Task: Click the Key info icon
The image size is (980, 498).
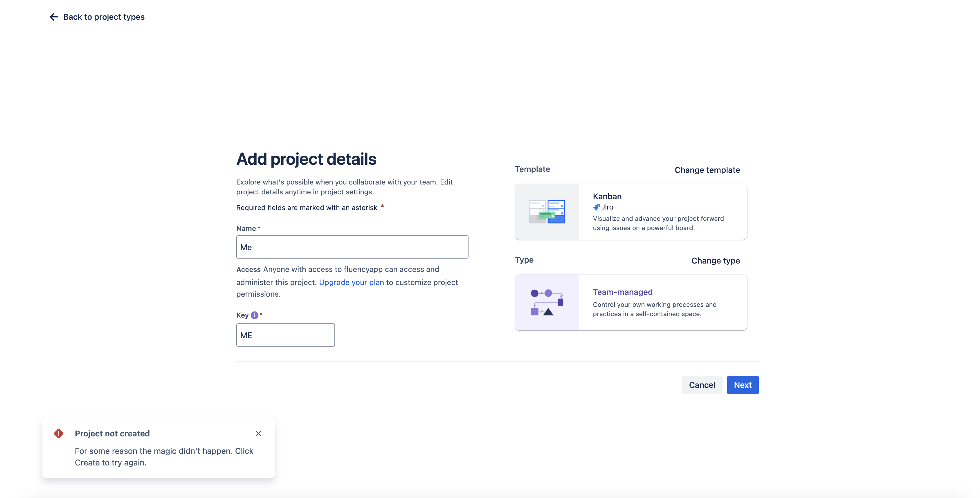Action: coord(255,315)
